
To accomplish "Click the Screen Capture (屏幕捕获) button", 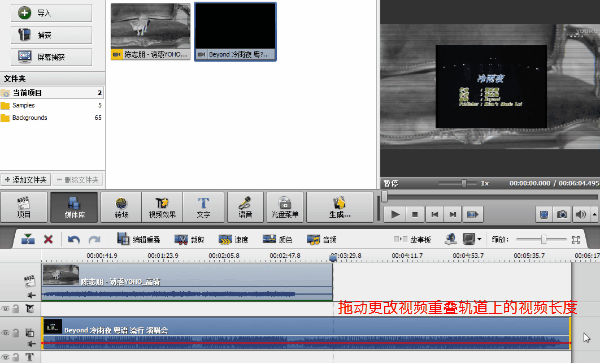I will pos(51,57).
